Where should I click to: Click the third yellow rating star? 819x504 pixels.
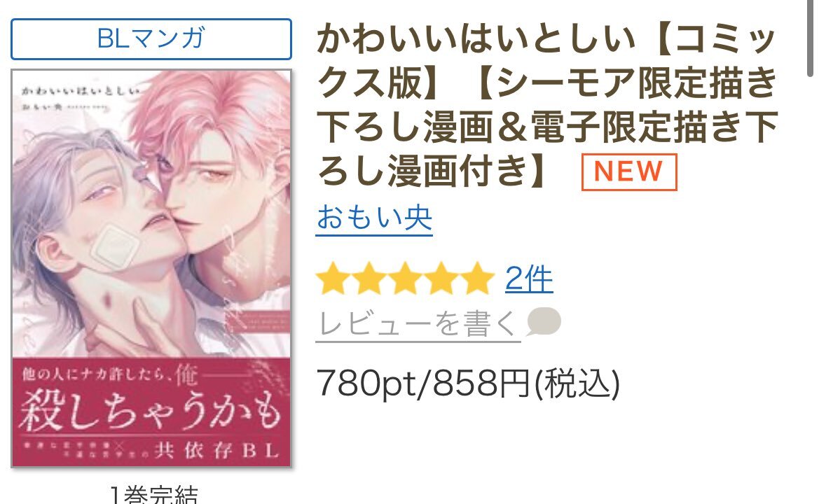click(x=406, y=279)
